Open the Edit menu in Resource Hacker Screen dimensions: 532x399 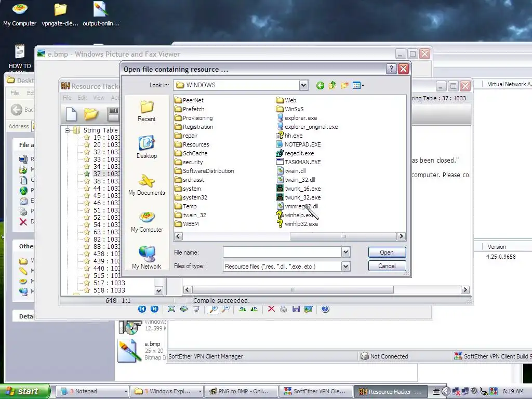click(x=82, y=98)
